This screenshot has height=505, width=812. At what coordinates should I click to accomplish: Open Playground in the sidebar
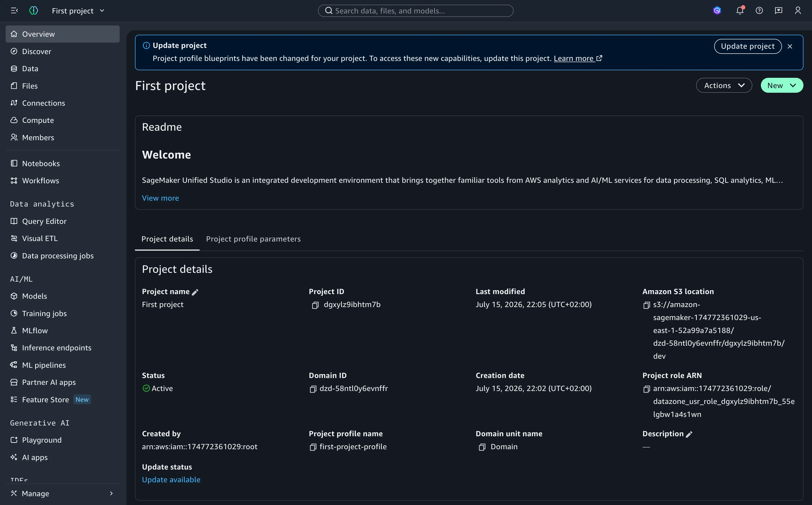tap(62, 440)
